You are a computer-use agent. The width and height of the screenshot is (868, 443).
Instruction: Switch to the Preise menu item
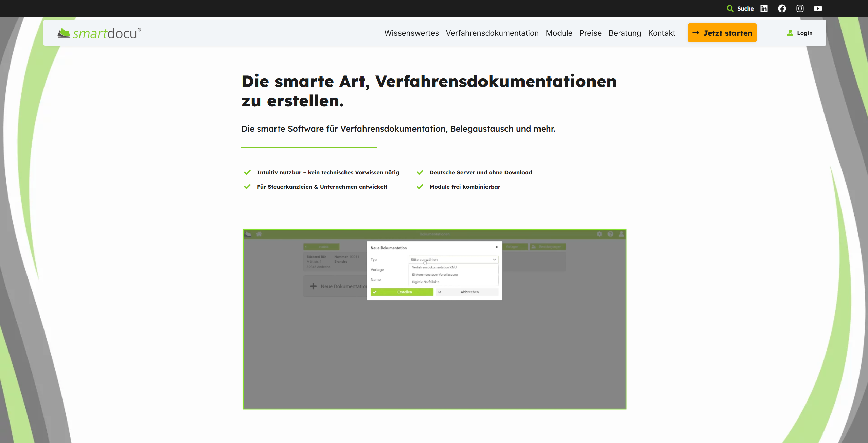(x=590, y=33)
